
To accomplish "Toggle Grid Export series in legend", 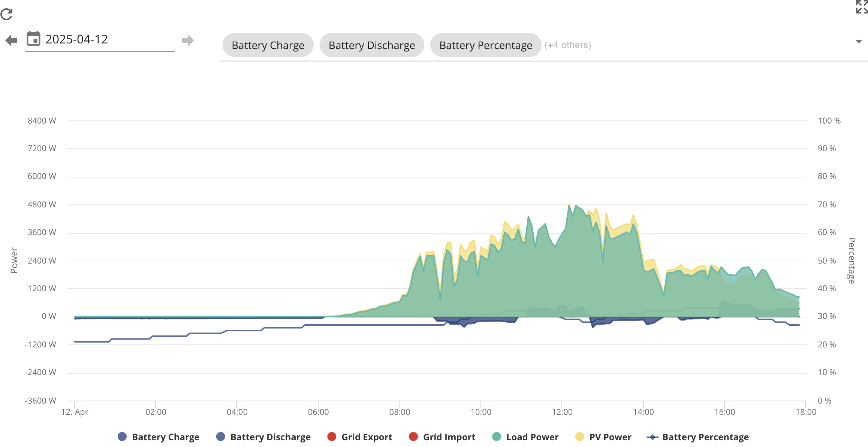I will point(359,437).
